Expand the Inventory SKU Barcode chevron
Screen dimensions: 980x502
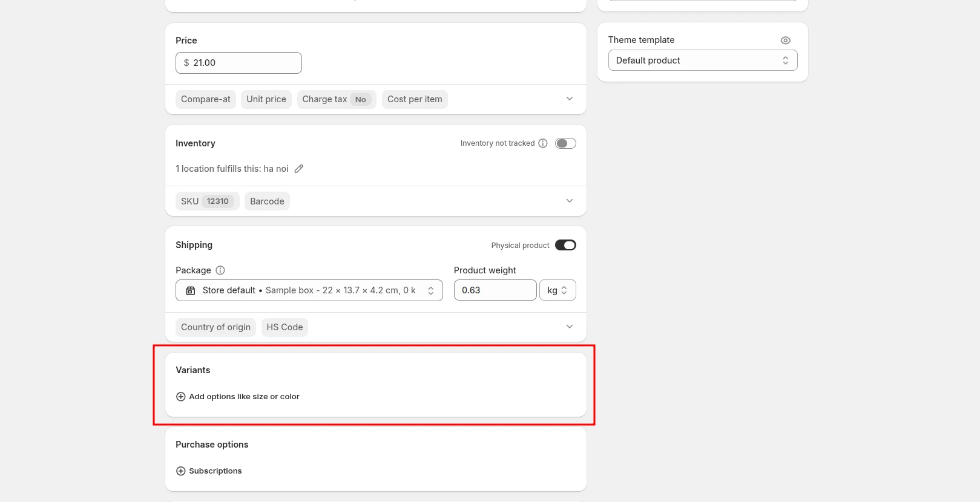click(x=570, y=201)
